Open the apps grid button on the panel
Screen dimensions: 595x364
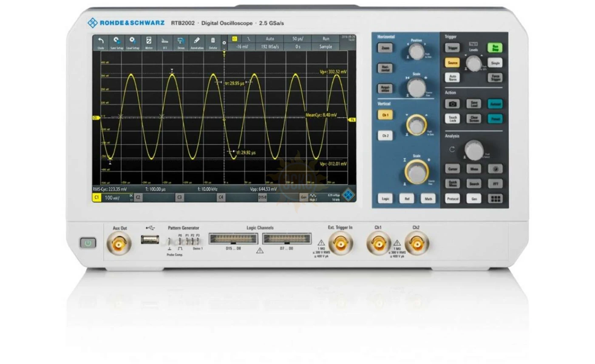495,198
